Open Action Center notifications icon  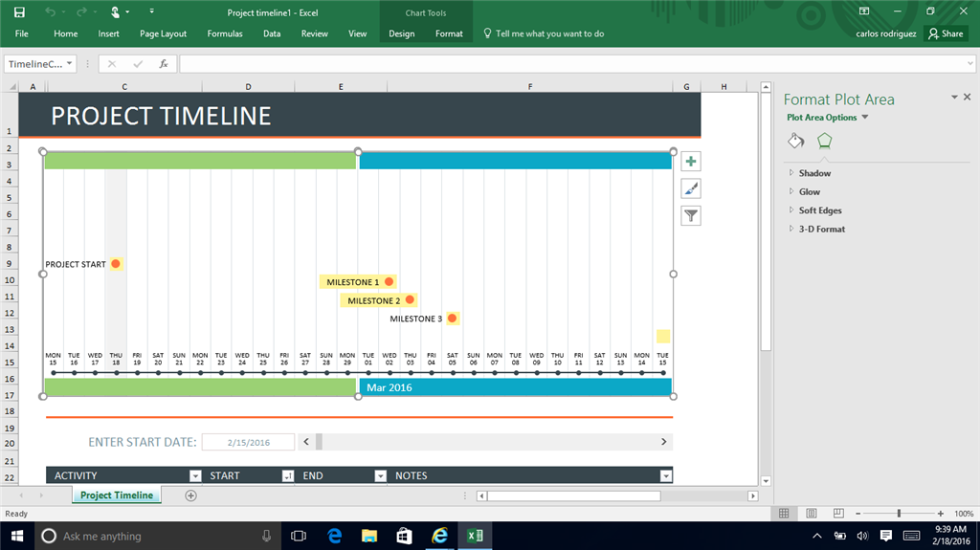[x=885, y=536]
